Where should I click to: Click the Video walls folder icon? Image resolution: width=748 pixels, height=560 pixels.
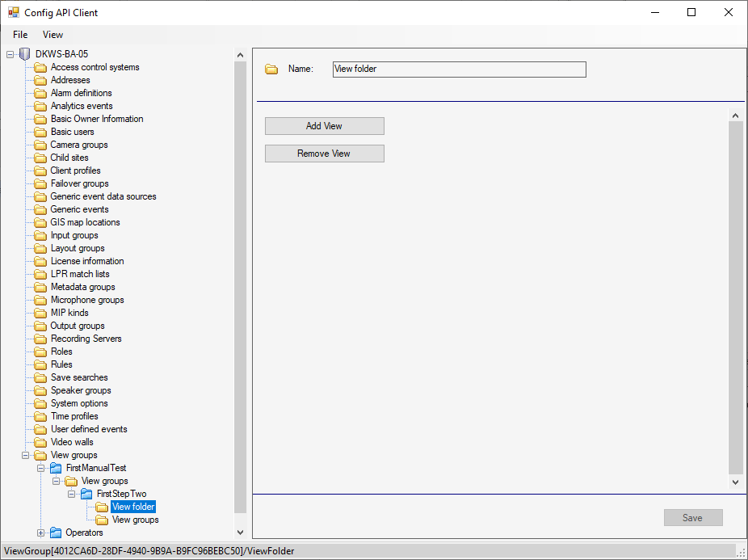tap(40, 442)
